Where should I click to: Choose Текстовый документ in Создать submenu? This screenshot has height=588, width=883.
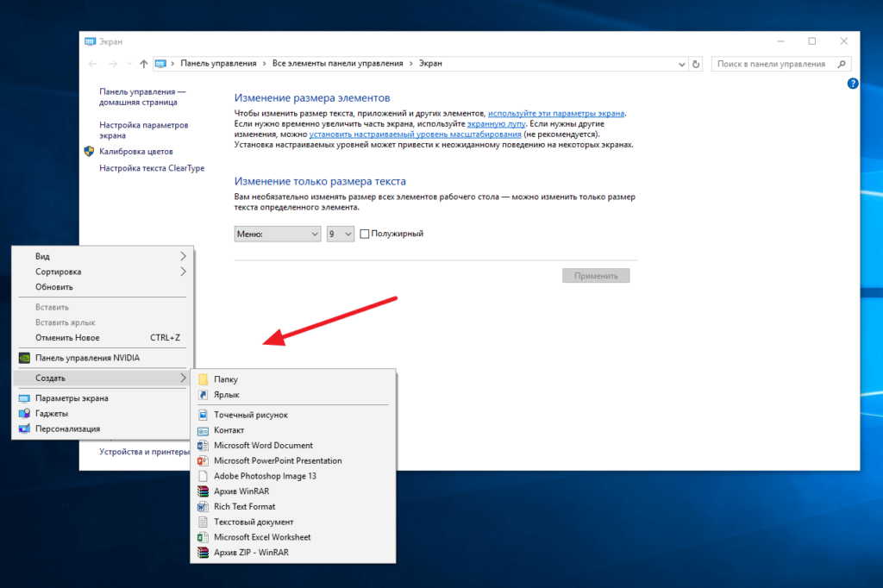(x=254, y=522)
